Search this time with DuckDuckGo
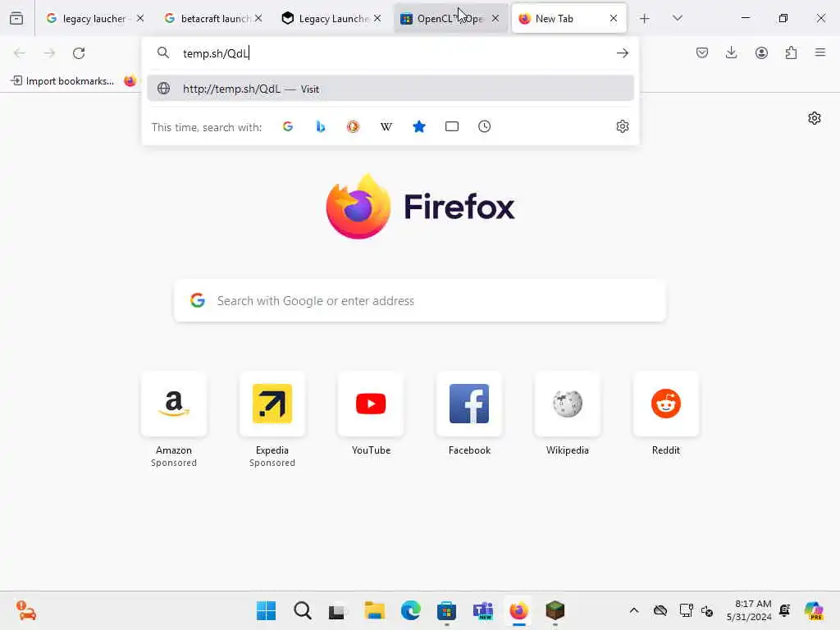Screen dimensions: 840x630 (353, 126)
